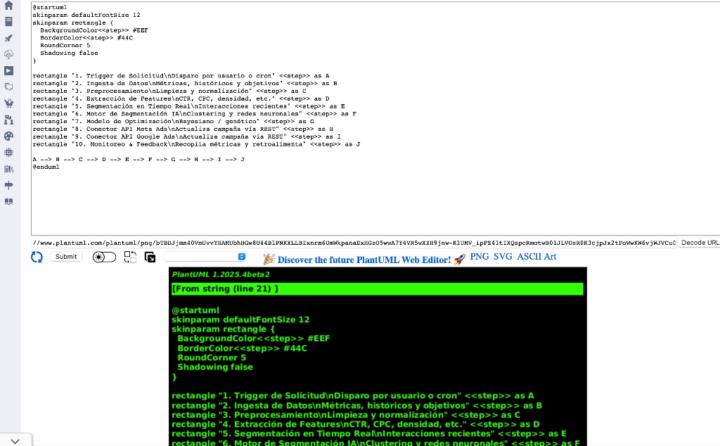Click inside the encoded URL field
Image resolution: width=720 pixels, height=446 pixels.
(354, 243)
